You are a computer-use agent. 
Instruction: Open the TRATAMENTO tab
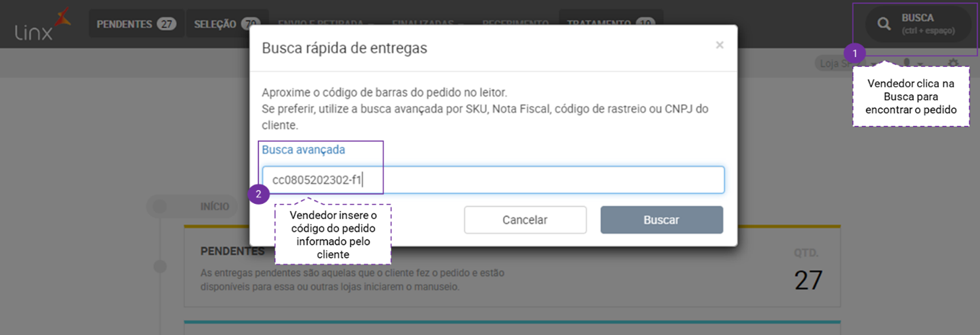pos(611,24)
